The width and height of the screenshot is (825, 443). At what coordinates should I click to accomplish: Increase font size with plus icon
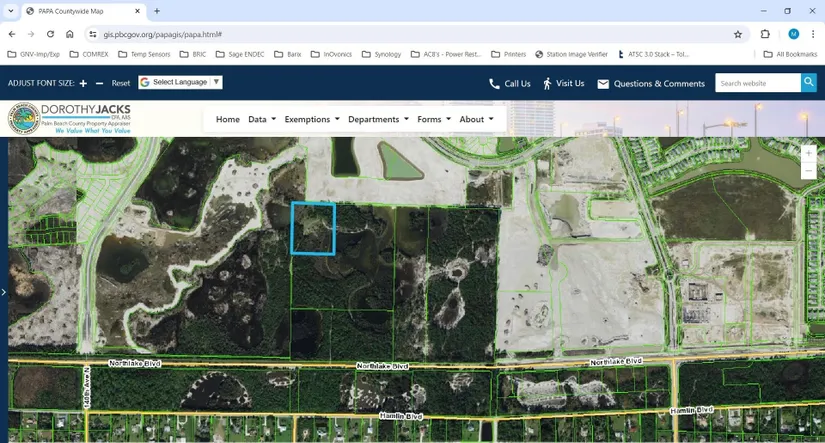click(x=83, y=83)
